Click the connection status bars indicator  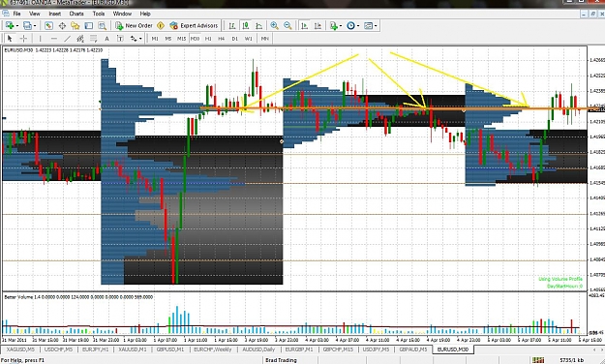tap(538, 360)
